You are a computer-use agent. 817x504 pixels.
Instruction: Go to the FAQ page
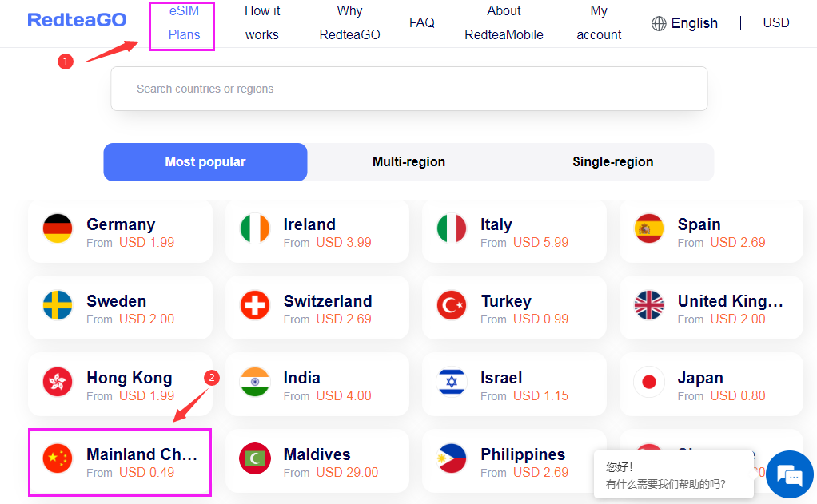(x=421, y=23)
